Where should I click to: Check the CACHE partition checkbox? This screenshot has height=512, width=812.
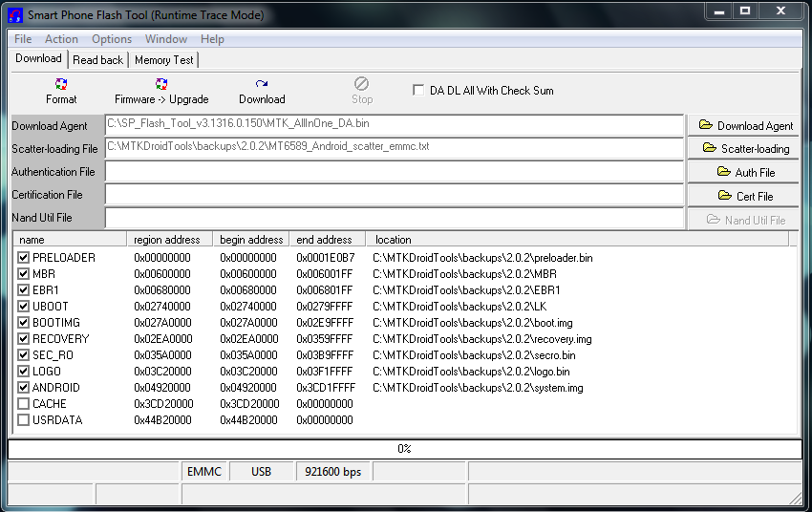pos(24,404)
